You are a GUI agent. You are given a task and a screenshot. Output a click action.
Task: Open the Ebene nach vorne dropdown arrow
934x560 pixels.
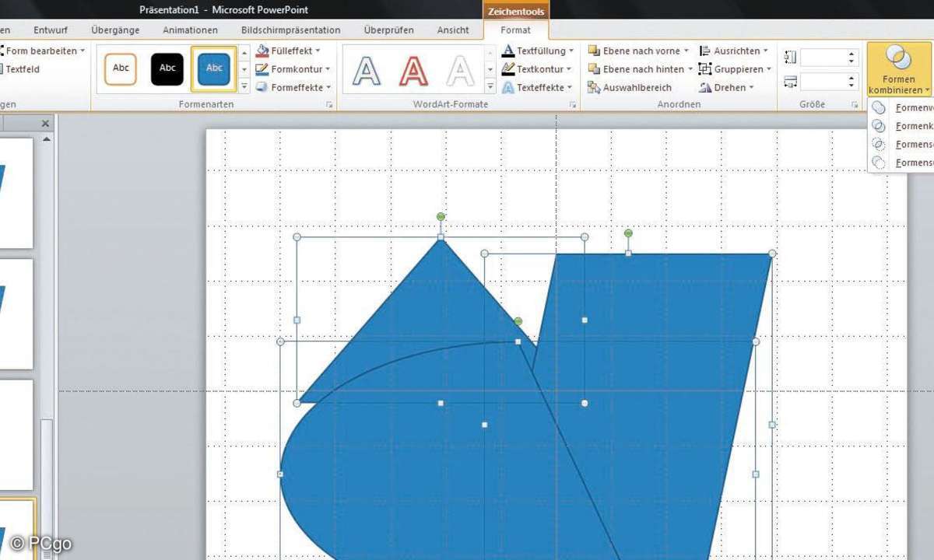click(686, 51)
